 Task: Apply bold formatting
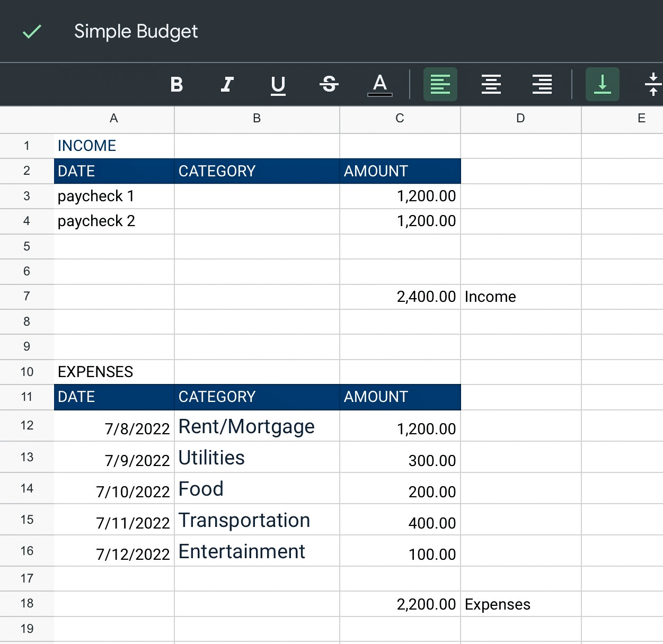(x=176, y=84)
